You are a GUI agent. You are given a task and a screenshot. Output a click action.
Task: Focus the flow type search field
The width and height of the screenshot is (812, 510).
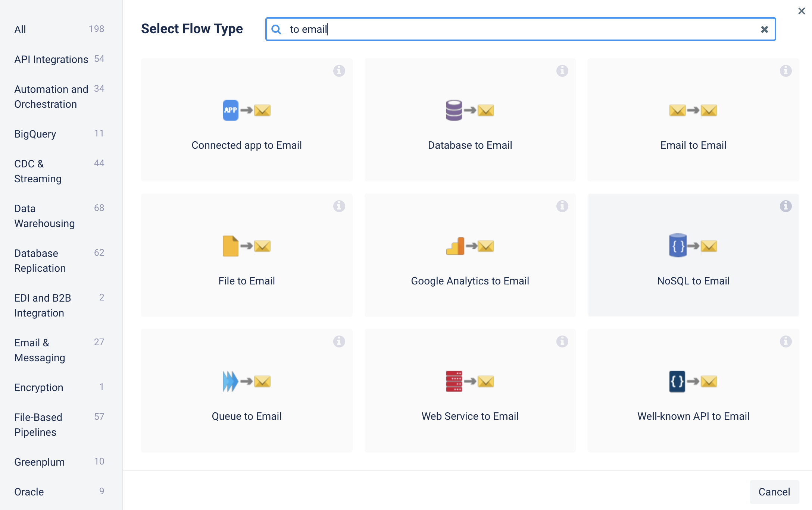coord(521,29)
